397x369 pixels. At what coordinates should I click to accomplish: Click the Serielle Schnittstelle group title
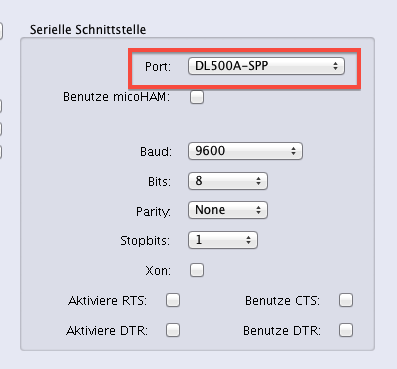pyautogui.click(x=88, y=30)
